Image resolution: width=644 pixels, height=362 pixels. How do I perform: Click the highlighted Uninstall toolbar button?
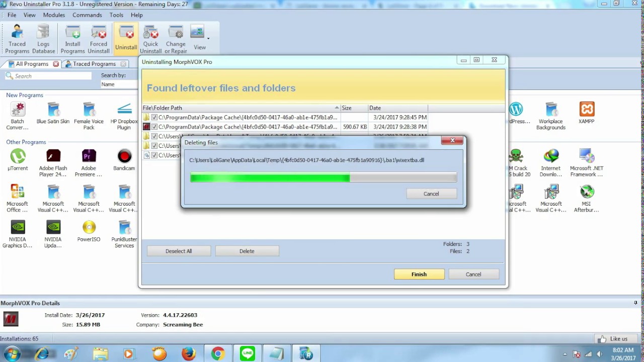(x=126, y=39)
